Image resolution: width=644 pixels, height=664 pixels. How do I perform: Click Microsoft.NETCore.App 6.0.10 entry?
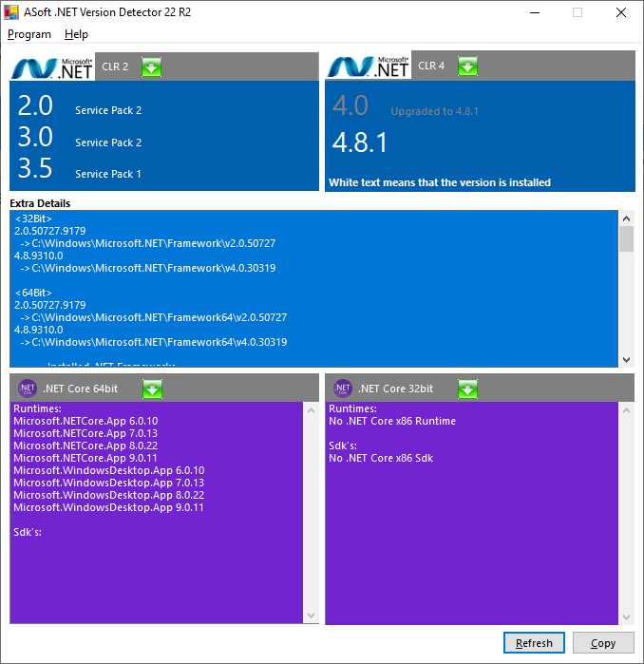tap(85, 422)
